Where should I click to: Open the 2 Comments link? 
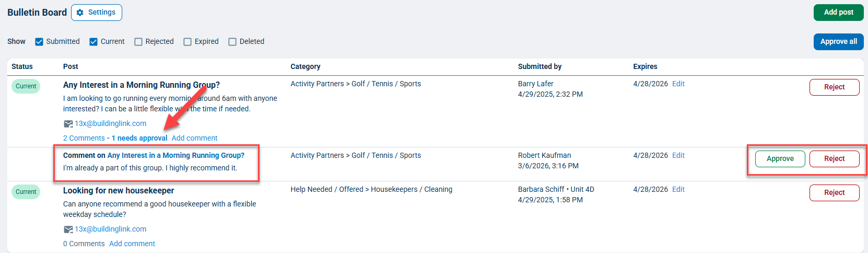[x=84, y=138]
